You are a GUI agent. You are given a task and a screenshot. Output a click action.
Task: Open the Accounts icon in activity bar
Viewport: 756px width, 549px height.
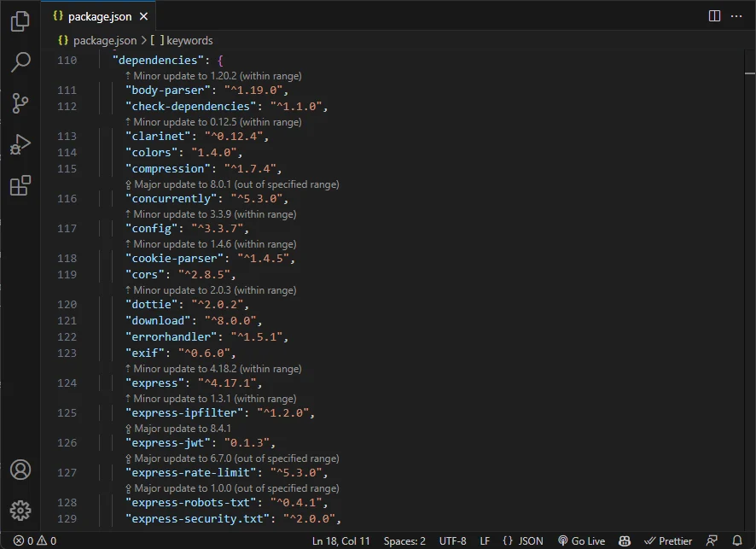coord(20,470)
